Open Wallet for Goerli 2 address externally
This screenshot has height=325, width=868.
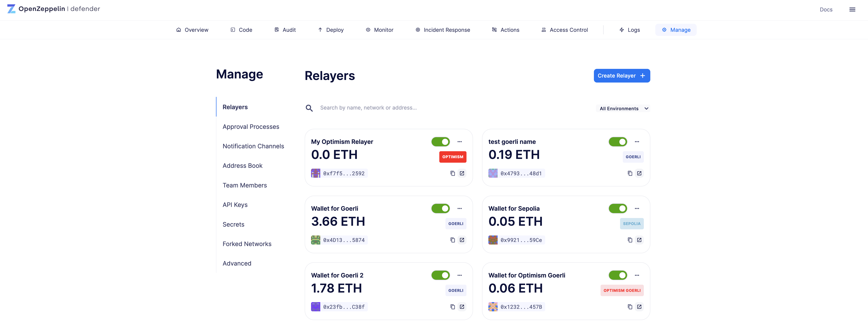pyautogui.click(x=462, y=307)
